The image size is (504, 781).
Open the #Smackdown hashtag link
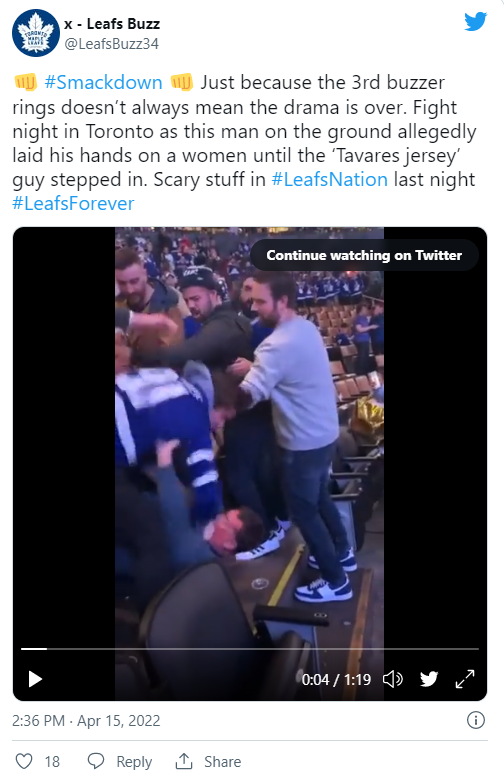point(103,82)
